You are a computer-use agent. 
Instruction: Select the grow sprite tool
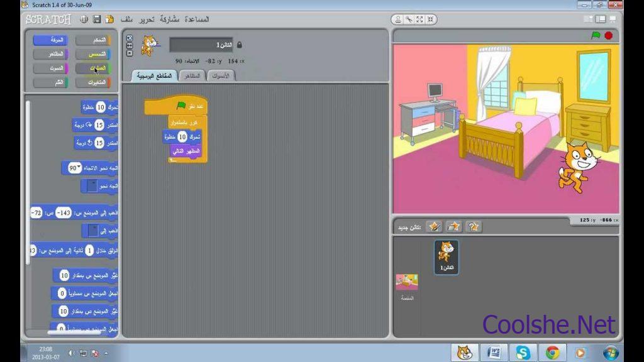pos(419,19)
